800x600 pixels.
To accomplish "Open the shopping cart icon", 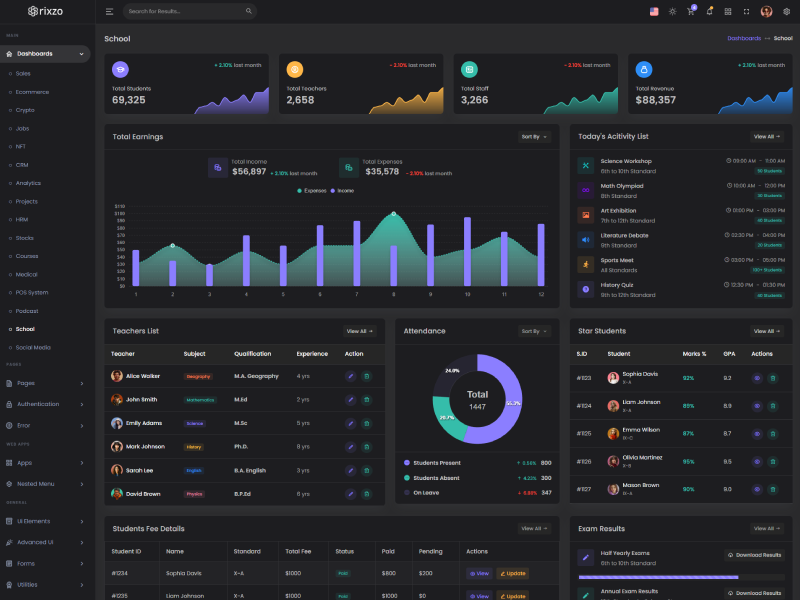I will pyautogui.click(x=690, y=11).
